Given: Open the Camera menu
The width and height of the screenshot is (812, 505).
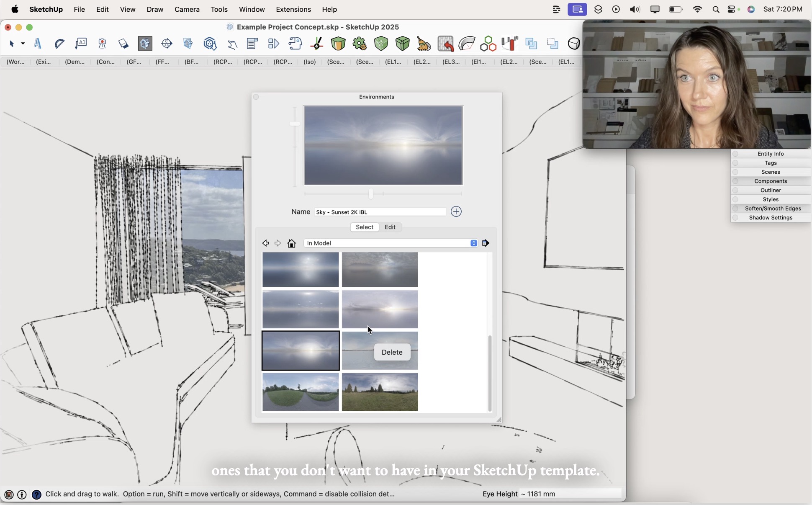Looking at the screenshot, I should [x=187, y=9].
